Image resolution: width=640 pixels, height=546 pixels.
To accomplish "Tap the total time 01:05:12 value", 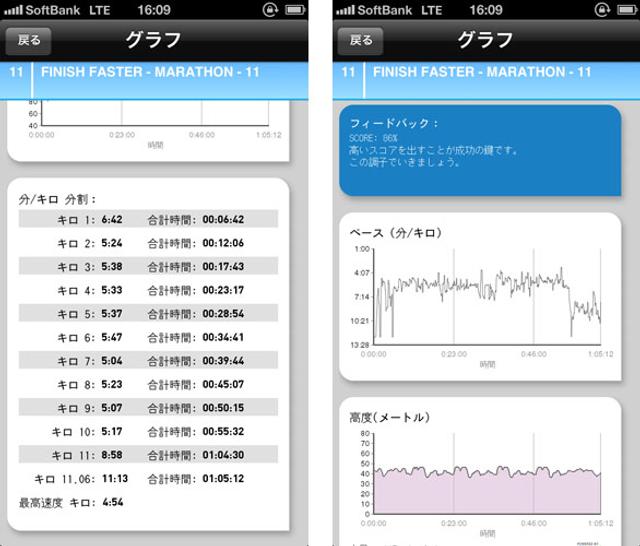I will (223, 478).
